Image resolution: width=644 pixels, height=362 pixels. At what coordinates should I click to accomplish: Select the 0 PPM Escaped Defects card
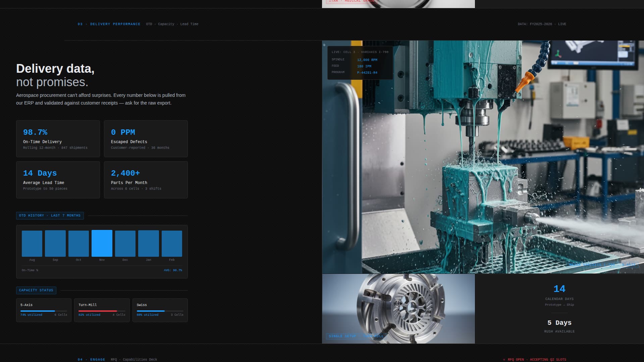click(x=146, y=138)
